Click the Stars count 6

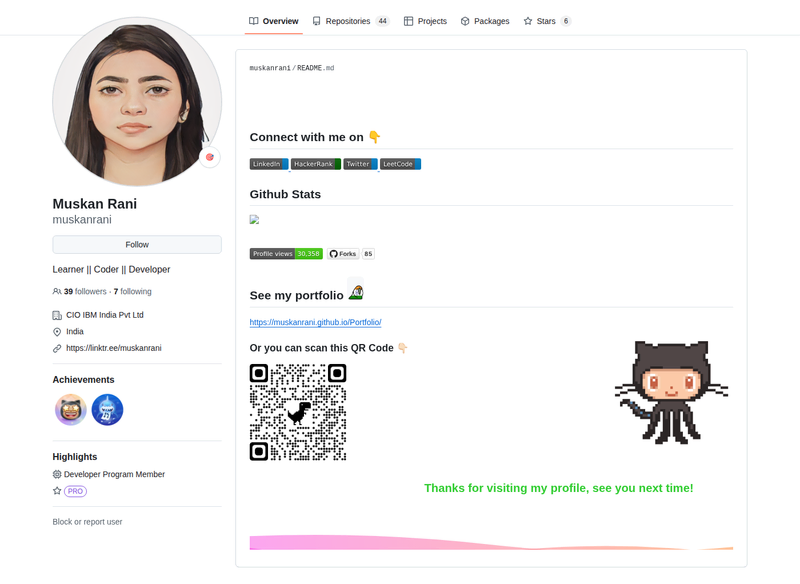566,21
